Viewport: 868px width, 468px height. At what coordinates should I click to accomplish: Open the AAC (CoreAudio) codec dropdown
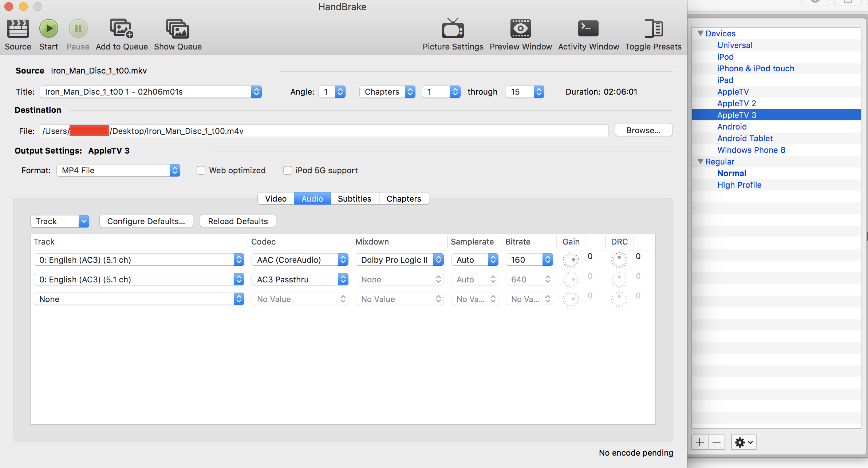point(300,260)
